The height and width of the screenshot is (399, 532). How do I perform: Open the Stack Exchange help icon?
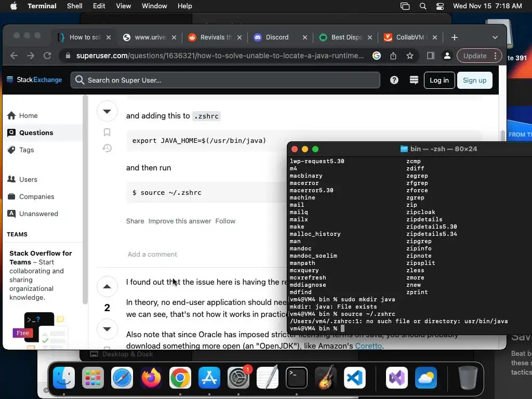tap(394, 80)
